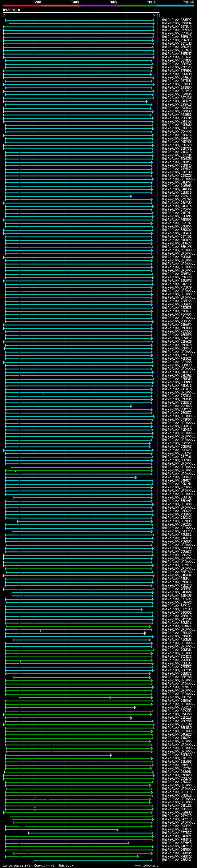Click hit label UniRef100_Q5KJC9
Screen dimensions: 197x868
point(176,277)
